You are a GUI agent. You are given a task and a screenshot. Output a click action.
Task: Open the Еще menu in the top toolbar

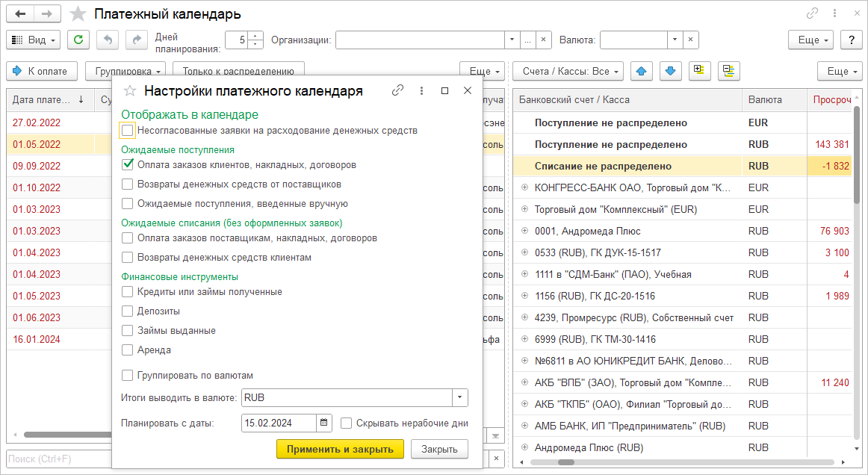coord(813,40)
